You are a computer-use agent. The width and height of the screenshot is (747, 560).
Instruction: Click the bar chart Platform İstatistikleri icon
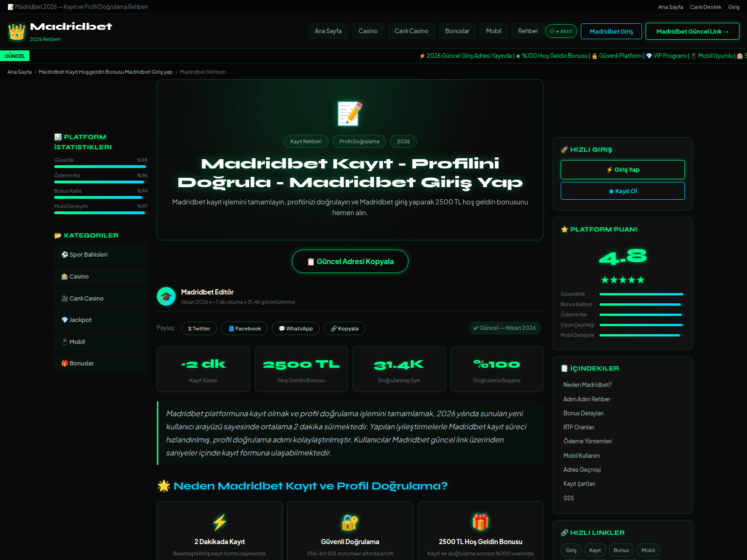tap(58, 137)
